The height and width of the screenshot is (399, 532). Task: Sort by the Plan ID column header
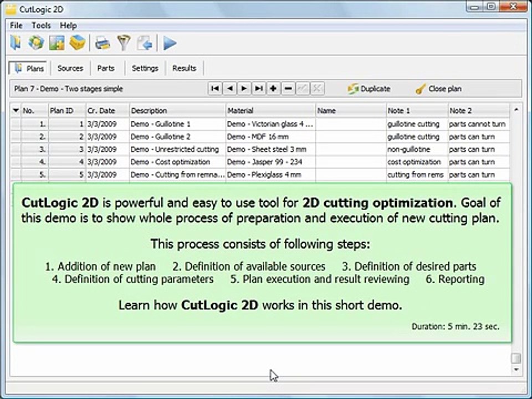(67, 110)
